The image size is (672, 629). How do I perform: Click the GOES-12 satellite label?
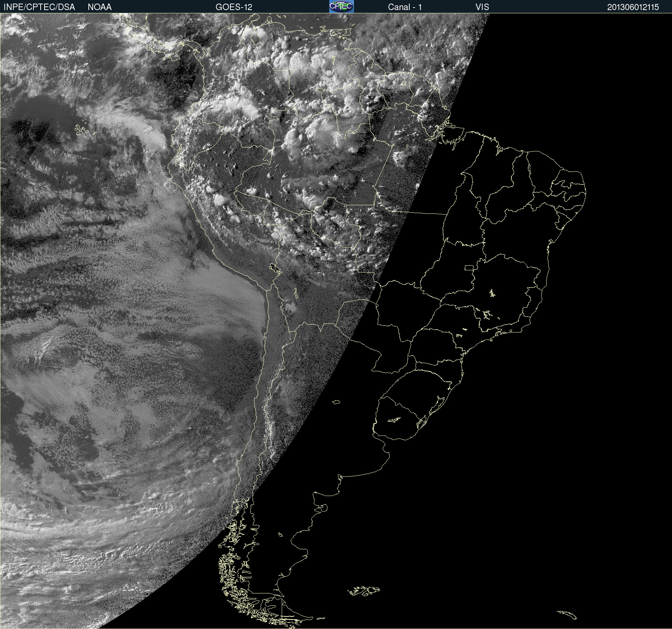tap(234, 7)
